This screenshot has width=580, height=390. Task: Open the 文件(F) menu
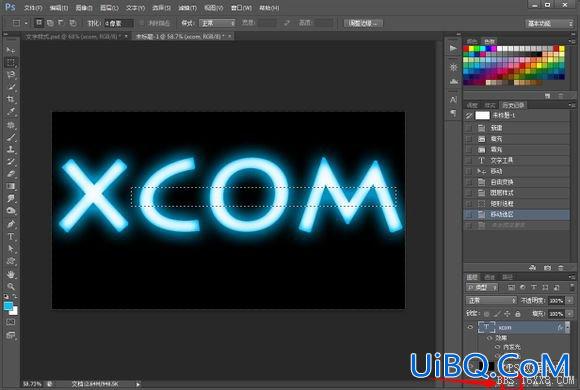tap(33, 8)
